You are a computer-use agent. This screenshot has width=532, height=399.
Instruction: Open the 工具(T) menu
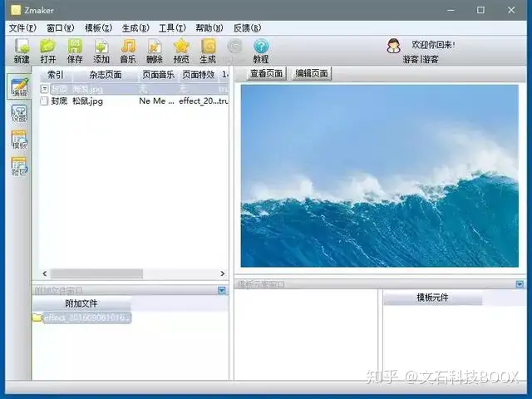[172, 28]
